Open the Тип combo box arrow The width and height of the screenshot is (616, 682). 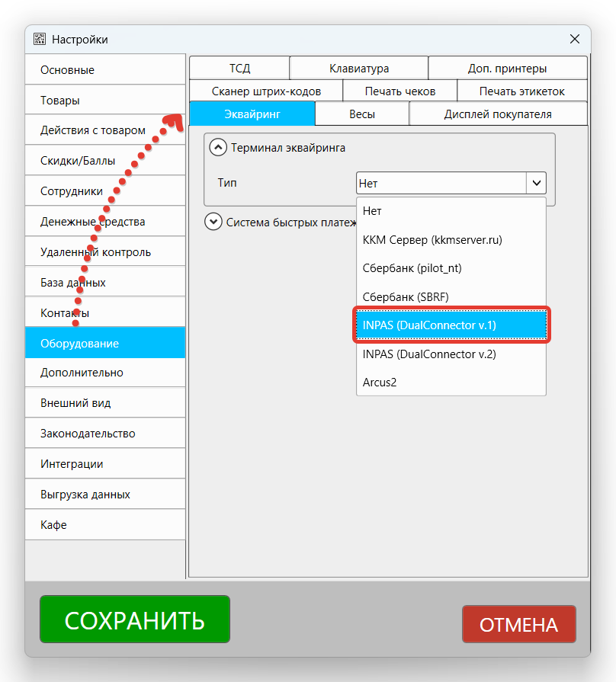click(536, 183)
